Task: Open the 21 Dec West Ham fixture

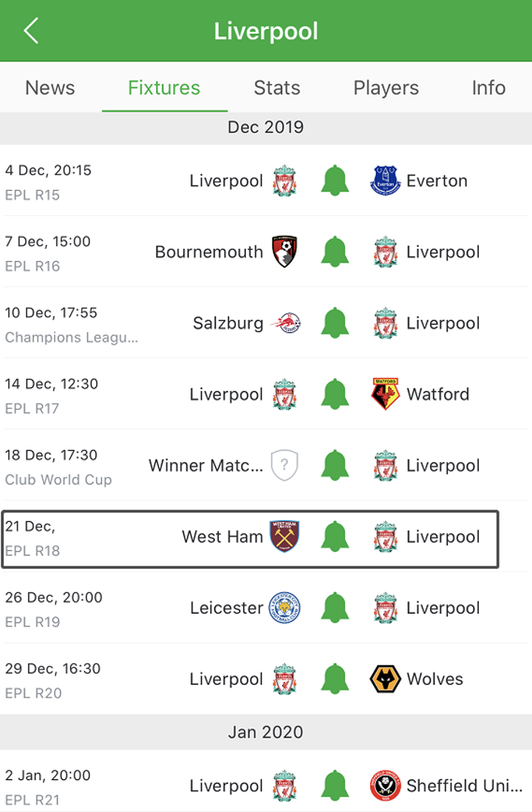Action: 250,539
